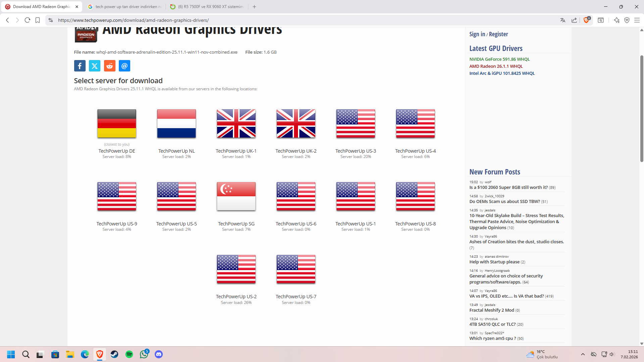
Task: Click the share icon in address bar
Action: tap(574, 20)
